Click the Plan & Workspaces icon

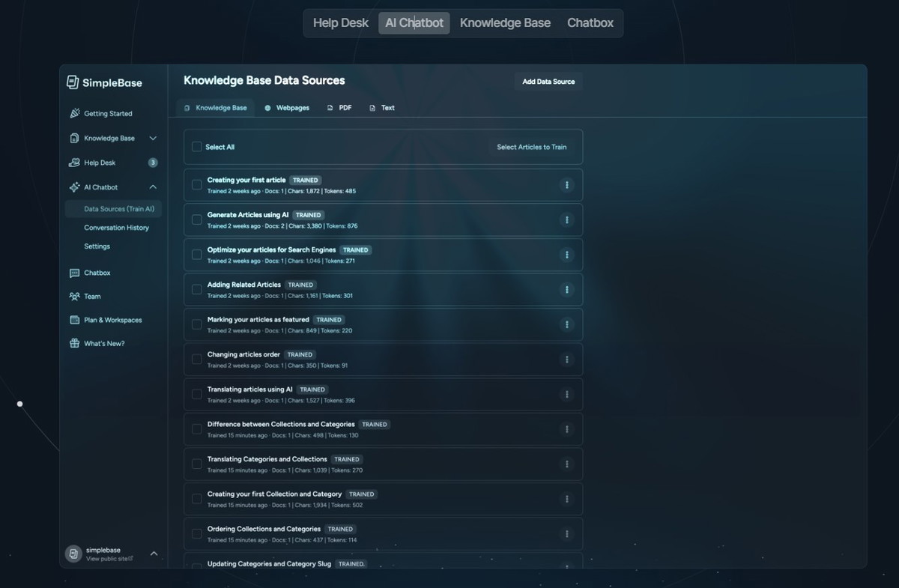(x=74, y=320)
